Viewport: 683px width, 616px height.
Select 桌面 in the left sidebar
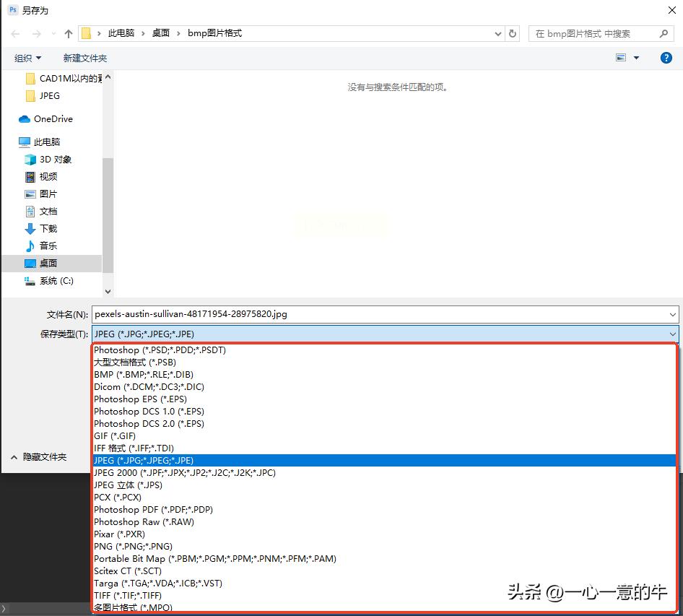coord(48,263)
